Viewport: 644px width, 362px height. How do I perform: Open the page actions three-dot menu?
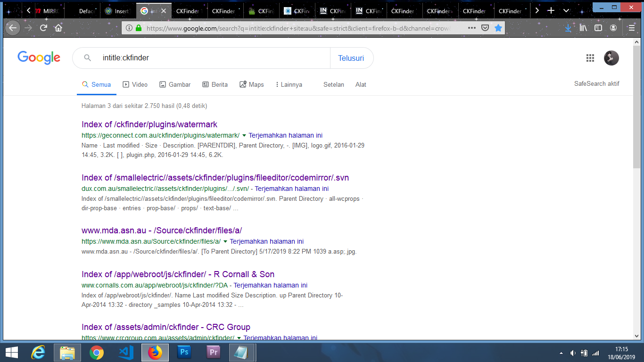tap(472, 28)
